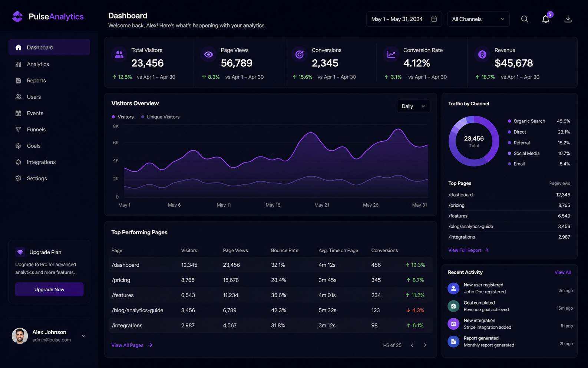Click the Pageviews column label

click(x=559, y=183)
